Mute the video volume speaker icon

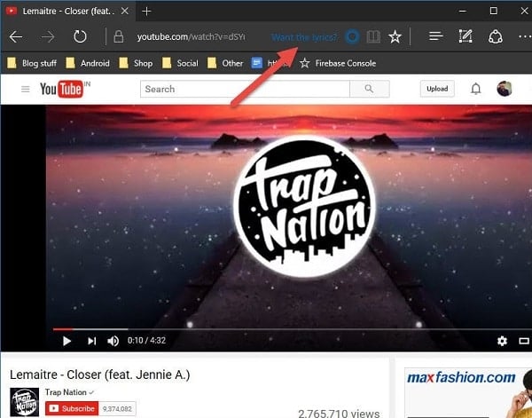point(113,341)
